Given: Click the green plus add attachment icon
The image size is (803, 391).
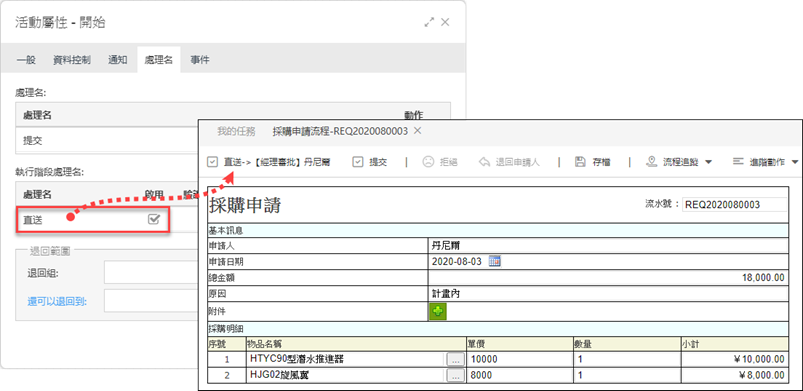Looking at the screenshot, I should tap(438, 311).
